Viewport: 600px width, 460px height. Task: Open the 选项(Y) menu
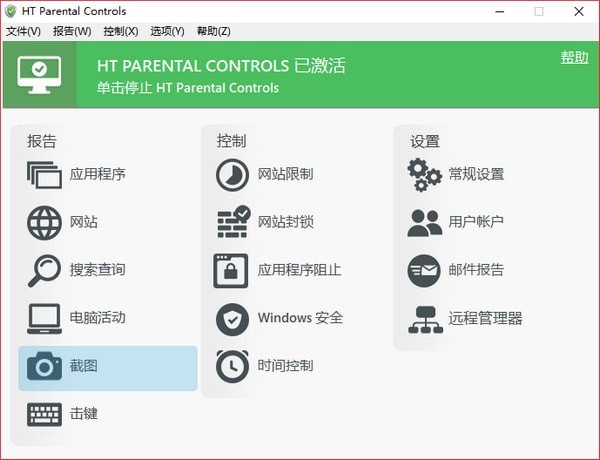pos(168,31)
